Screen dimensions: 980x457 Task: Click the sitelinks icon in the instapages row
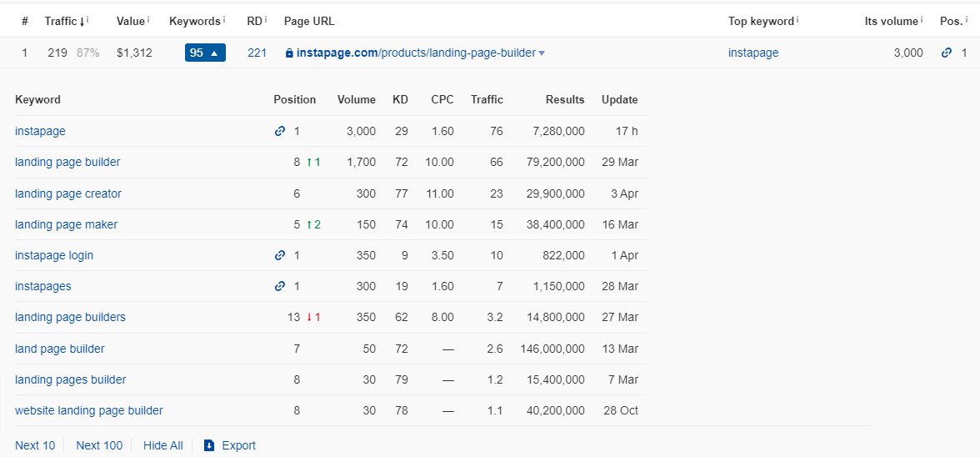tap(280, 286)
